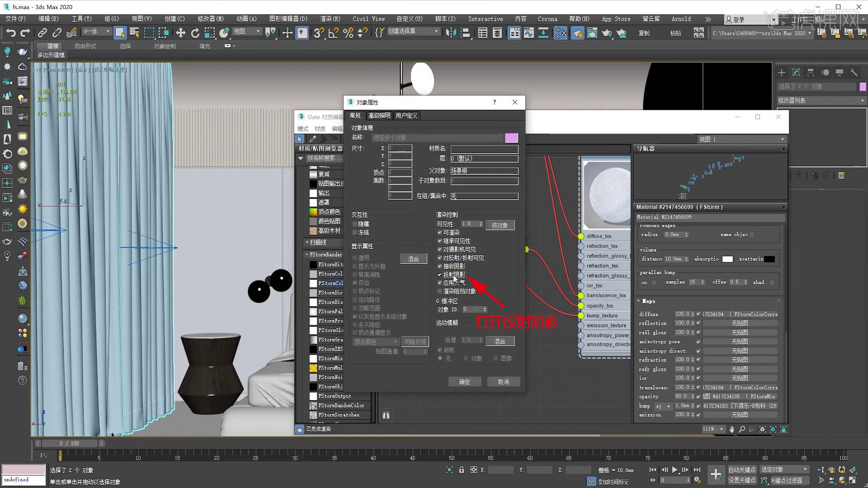The width and height of the screenshot is (868, 488).
Task: Open Select by Name dialog icon
Action: click(134, 33)
